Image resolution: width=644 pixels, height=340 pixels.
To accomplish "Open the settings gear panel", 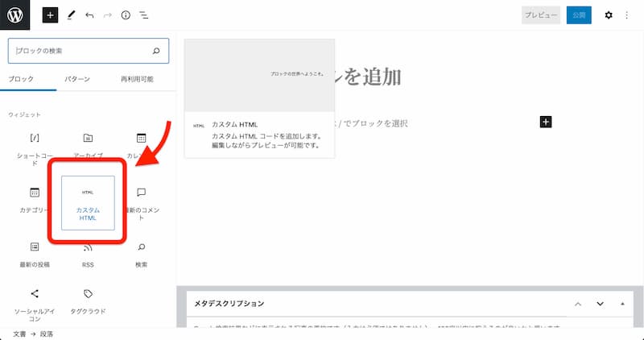I will point(609,15).
